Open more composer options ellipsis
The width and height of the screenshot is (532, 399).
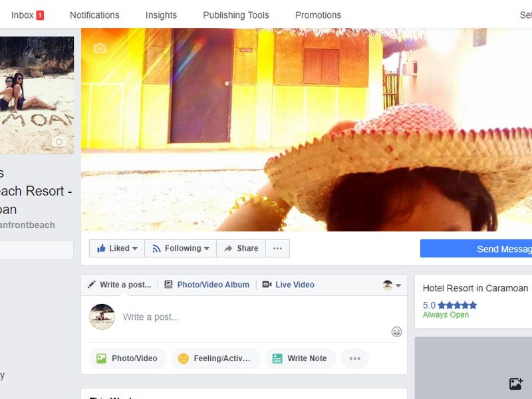click(x=355, y=358)
